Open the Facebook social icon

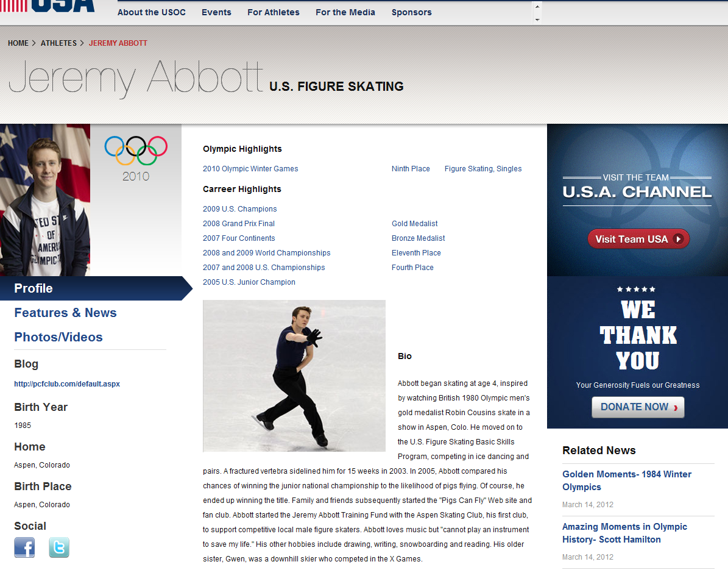click(24, 547)
